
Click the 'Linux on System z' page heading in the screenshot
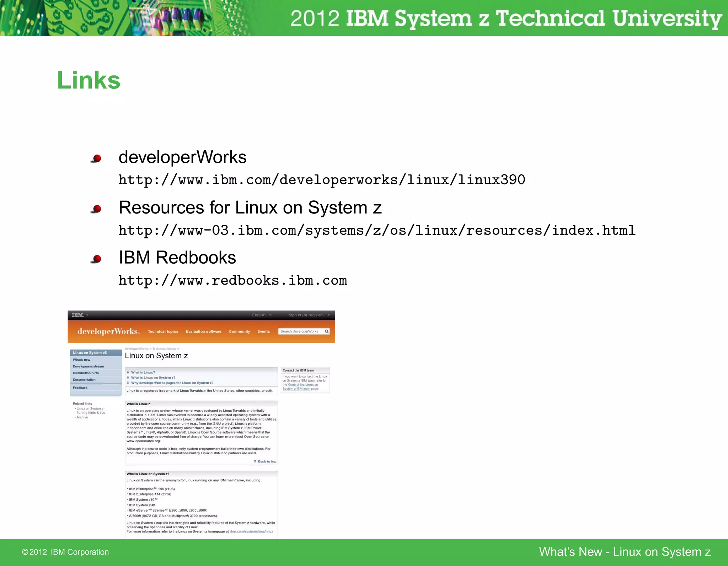click(x=156, y=356)
